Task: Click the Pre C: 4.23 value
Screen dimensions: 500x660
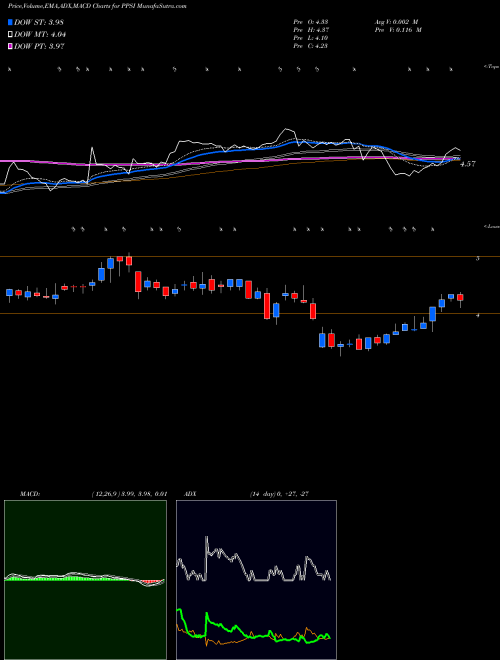Action: pos(311,46)
